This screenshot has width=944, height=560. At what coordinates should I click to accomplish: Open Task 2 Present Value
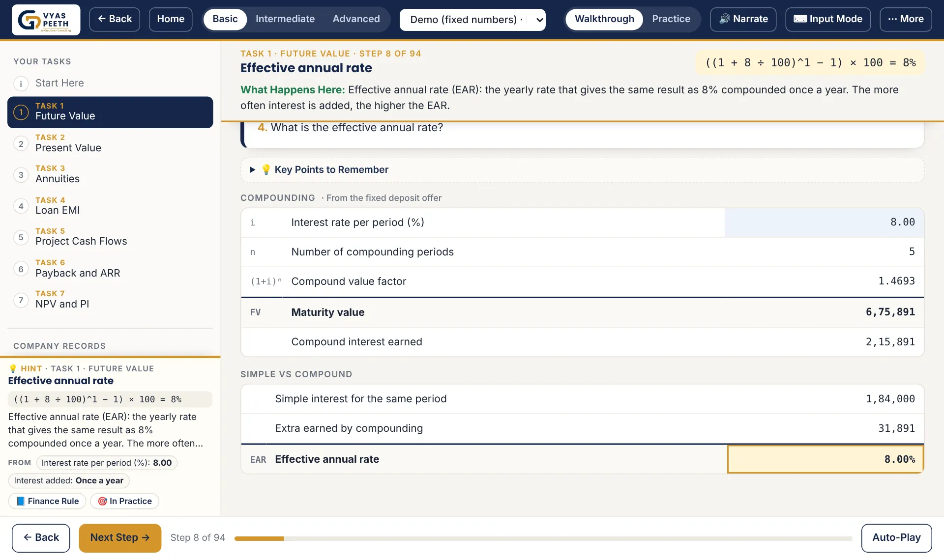(x=110, y=143)
